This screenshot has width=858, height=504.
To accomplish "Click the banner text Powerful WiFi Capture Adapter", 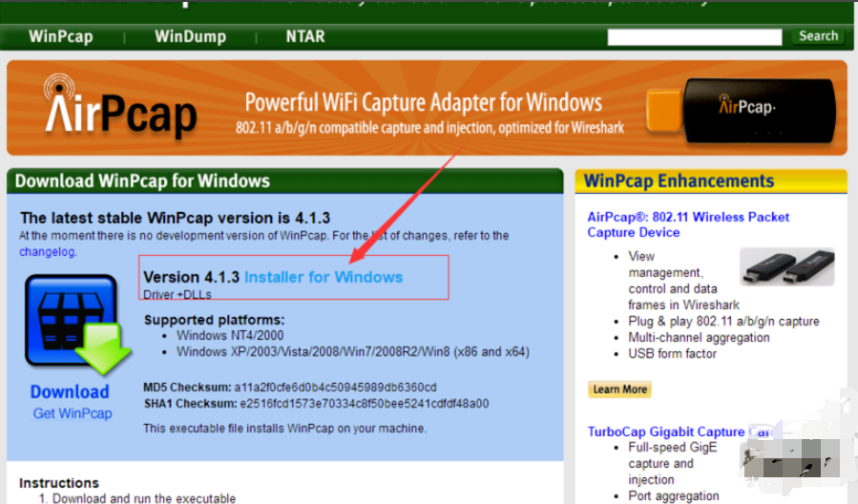I will [423, 102].
